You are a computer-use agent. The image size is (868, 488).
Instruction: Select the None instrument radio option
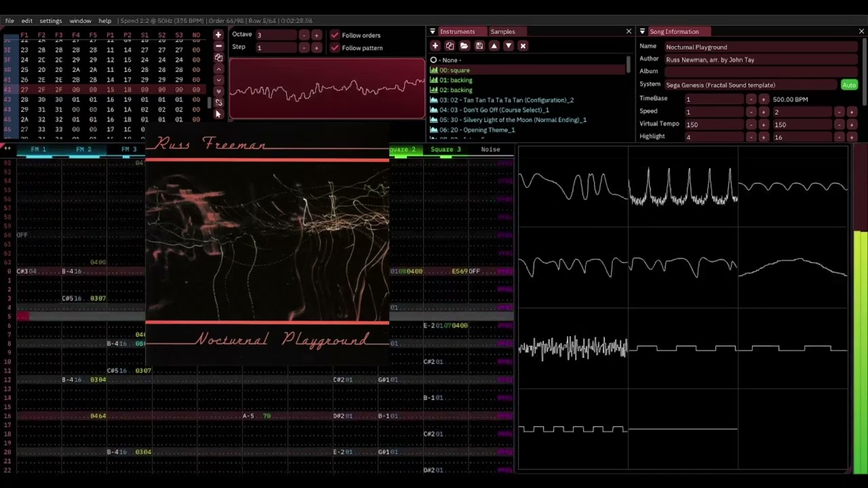tap(433, 60)
